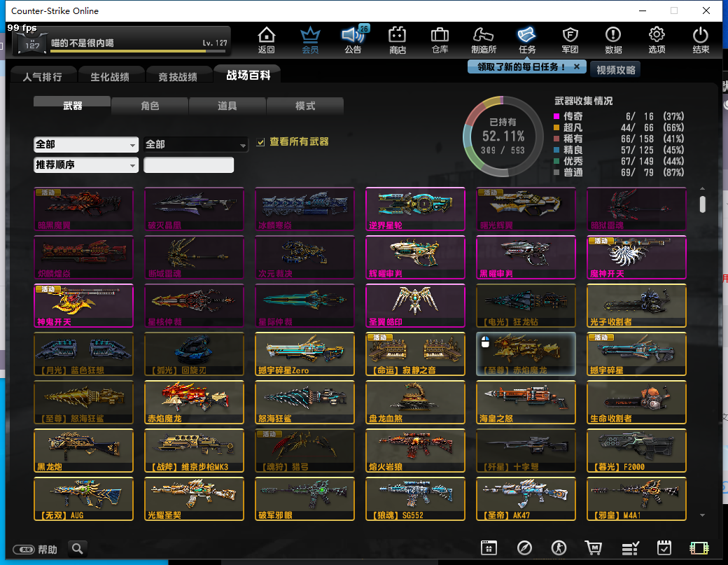Toggle the 查看所有武器 checkbox
Screen dimensions: 728x565
(x=261, y=141)
